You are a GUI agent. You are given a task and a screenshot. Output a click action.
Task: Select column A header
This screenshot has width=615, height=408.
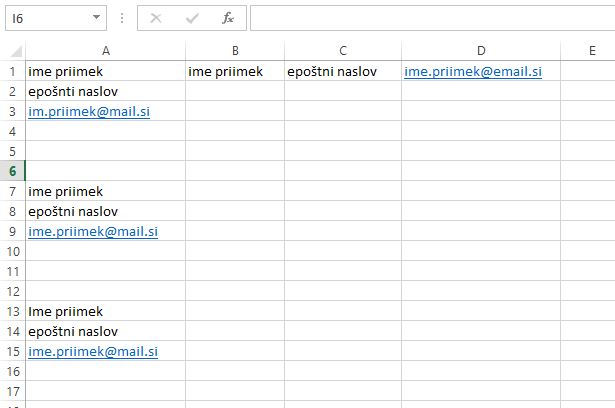point(106,51)
